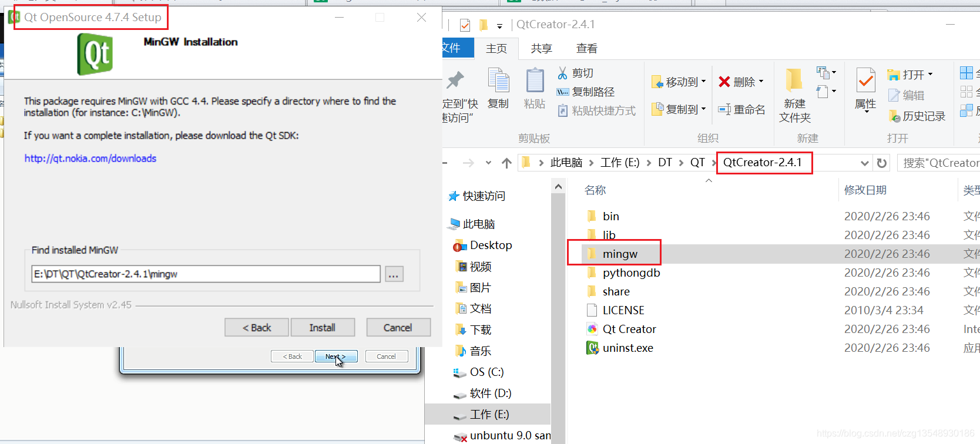
Task: Click the Pin to Quick access pin icon
Action: pyautogui.click(x=455, y=80)
